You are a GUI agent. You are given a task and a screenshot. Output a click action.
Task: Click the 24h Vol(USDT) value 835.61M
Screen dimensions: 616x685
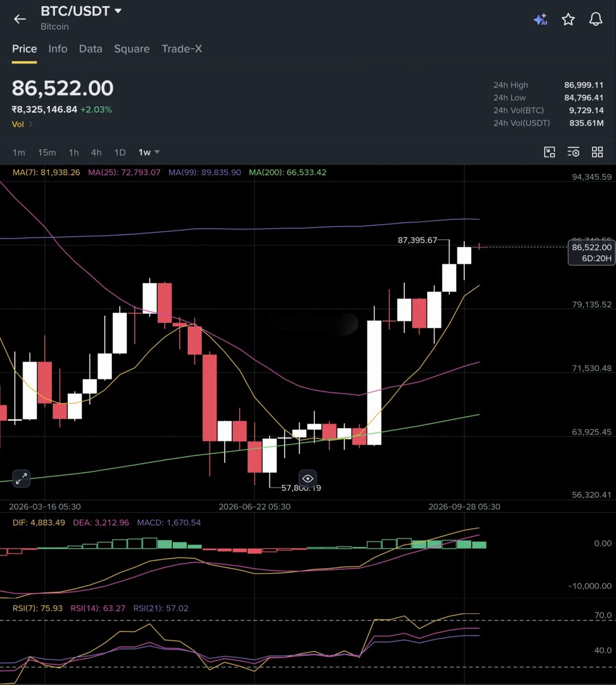[586, 123]
